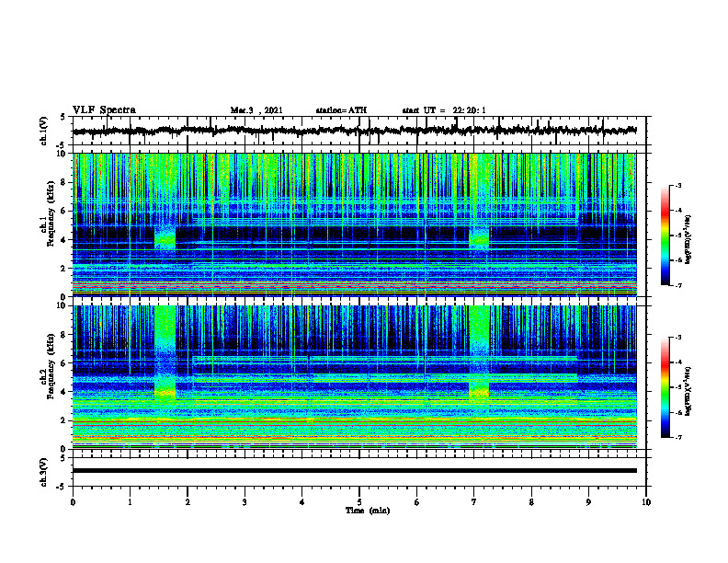Screen dimensions: 728x563
Task: Click the "-7" tick on ch.1 colorbar
Action: coord(677,285)
